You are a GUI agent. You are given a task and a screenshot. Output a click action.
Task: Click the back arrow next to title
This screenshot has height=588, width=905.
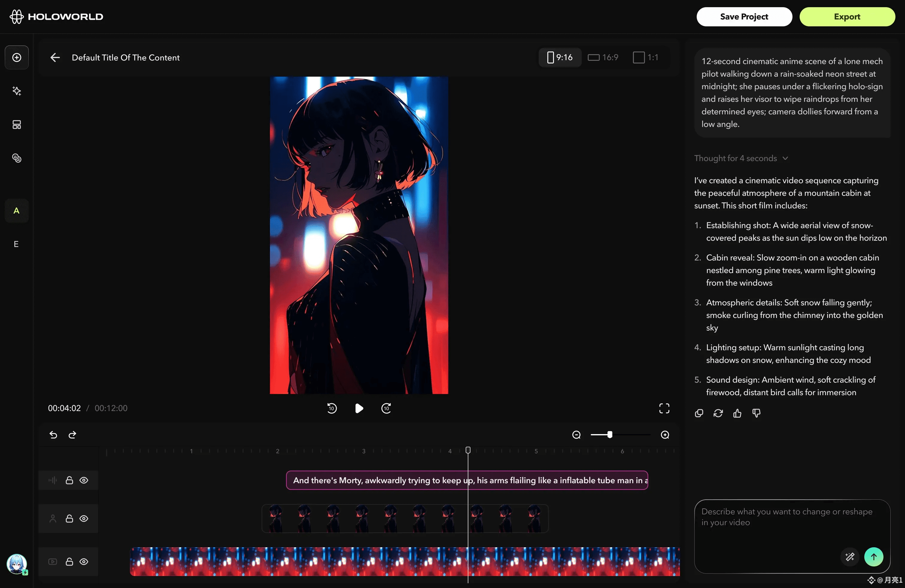pos(55,57)
